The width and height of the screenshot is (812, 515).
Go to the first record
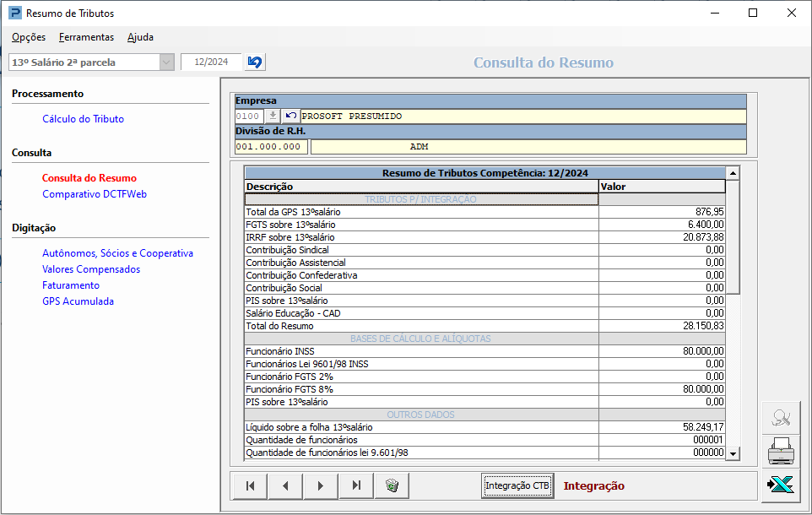pos(251,486)
